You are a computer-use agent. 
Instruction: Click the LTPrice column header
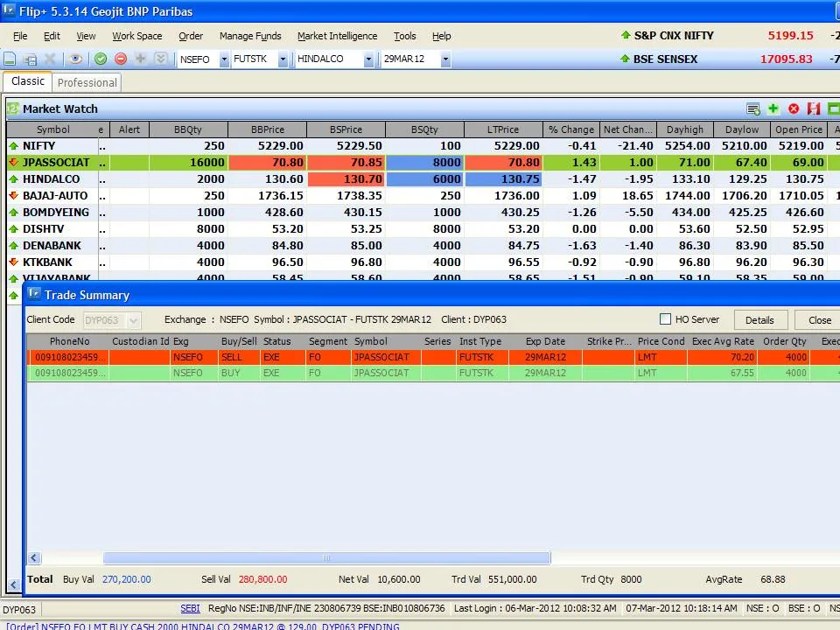click(503, 129)
